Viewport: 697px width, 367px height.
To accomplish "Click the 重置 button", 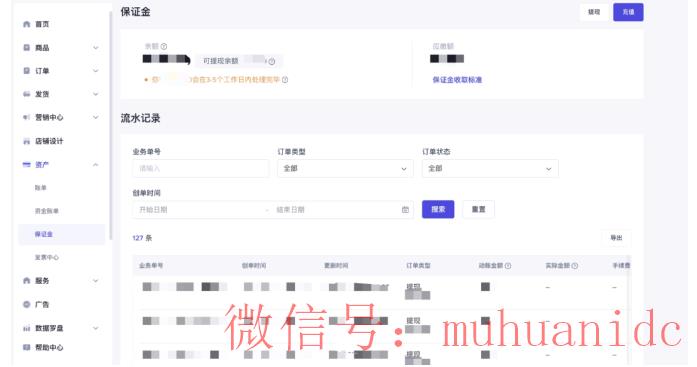I will point(478,209).
